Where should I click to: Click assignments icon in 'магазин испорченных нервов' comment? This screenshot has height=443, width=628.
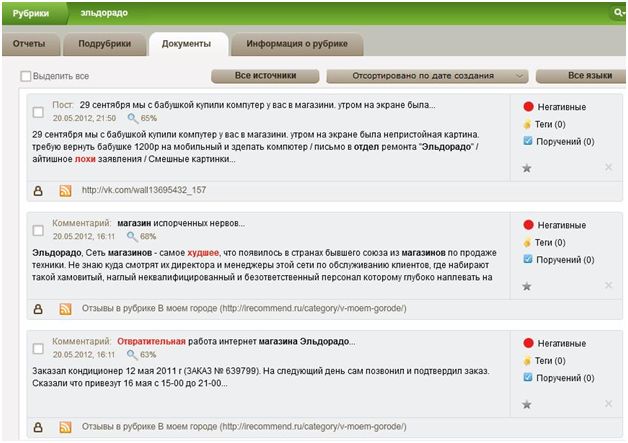pos(528,259)
